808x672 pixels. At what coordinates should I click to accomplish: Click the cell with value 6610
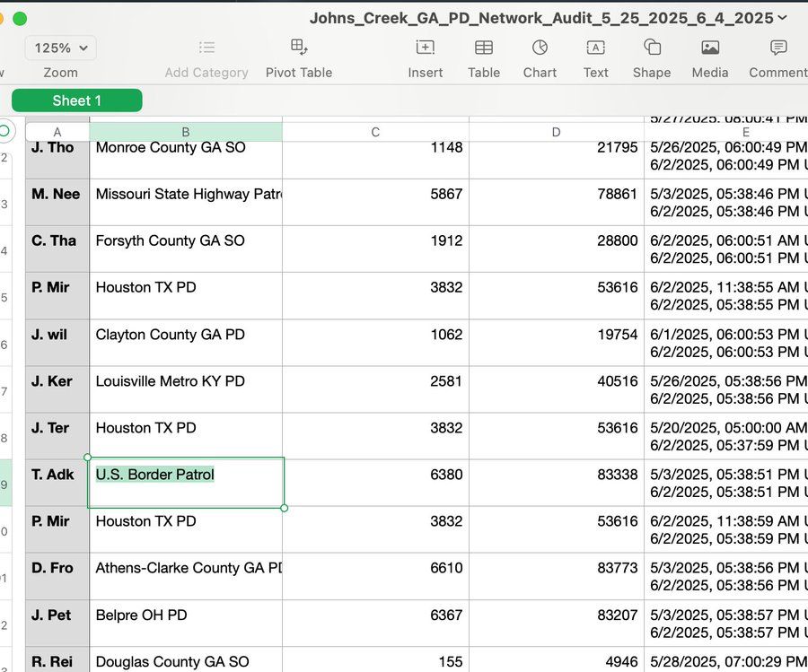point(375,576)
